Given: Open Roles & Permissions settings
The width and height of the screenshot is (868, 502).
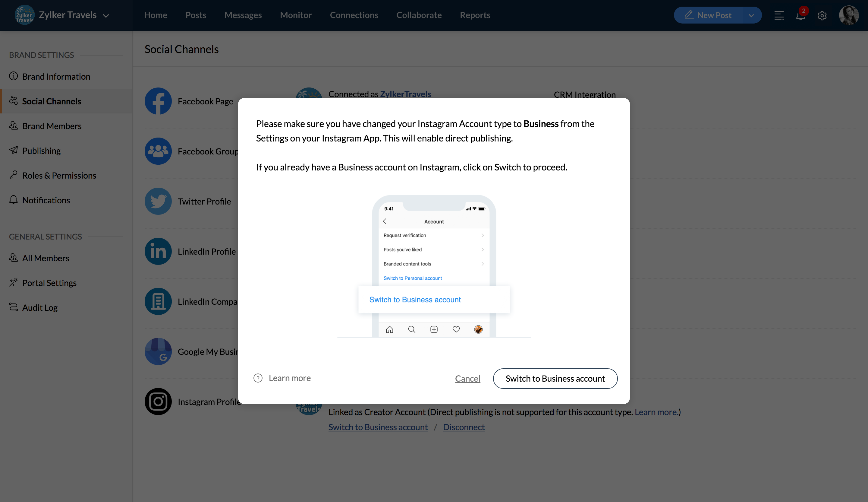Looking at the screenshot, I should pyautogui.click(x=59, y=176).
